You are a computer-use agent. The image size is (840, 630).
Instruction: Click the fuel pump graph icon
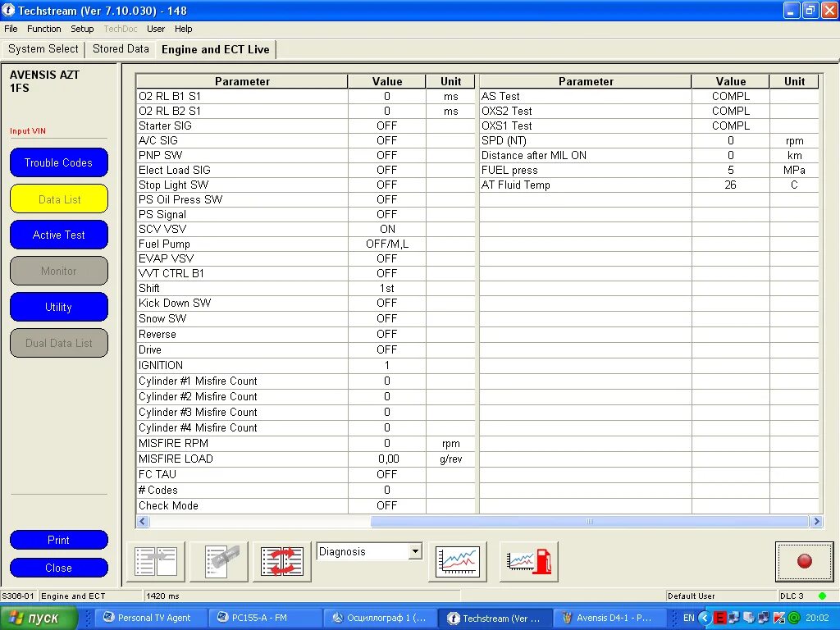[529, 561]
